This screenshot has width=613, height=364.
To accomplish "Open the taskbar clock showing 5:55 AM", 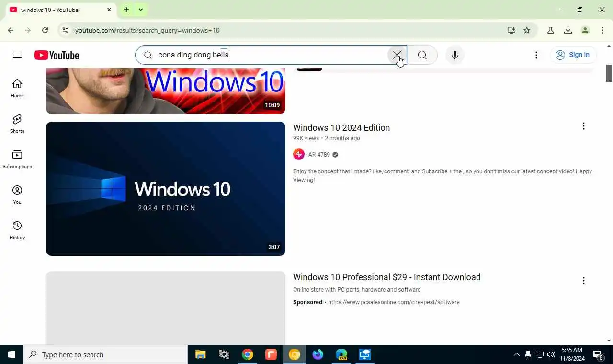I will [573, 354].
